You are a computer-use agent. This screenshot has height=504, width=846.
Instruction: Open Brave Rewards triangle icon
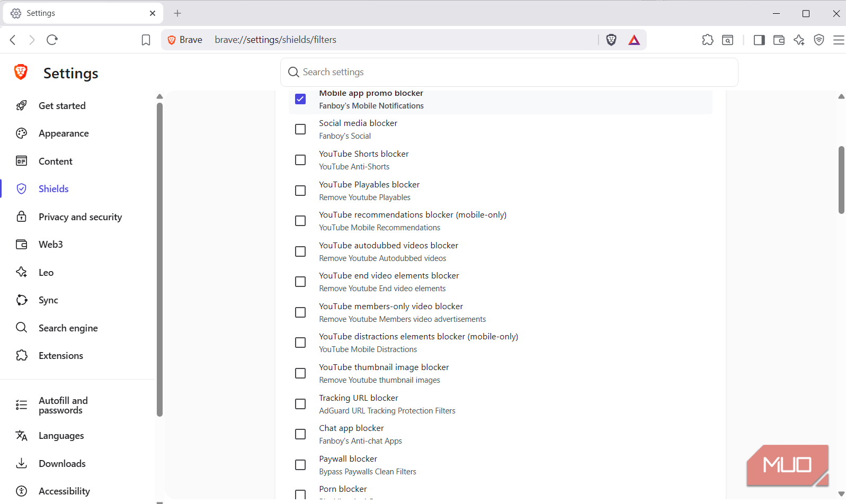click(x=634, y=40)
